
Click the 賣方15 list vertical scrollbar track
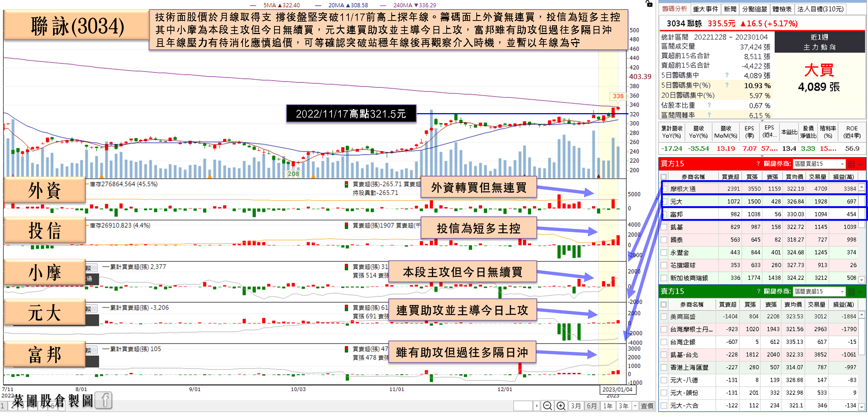[x=861, y=361]
